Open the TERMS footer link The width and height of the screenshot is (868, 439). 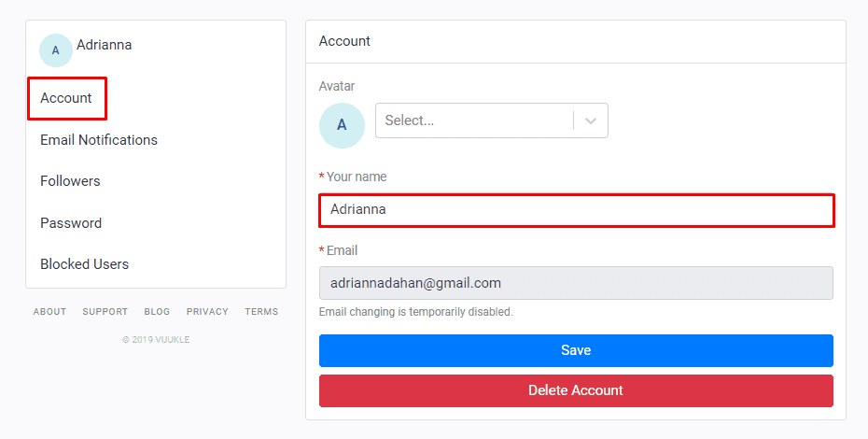[x=261, y=312]
